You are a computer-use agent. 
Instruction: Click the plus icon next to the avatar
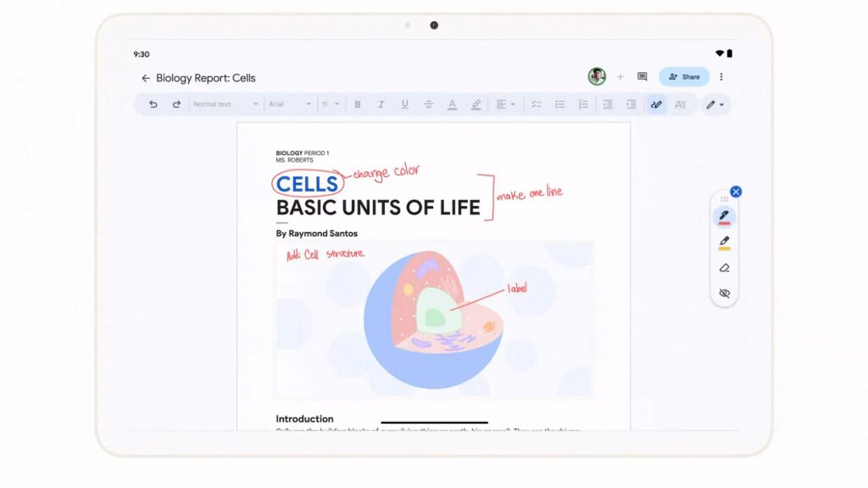pyautogui.click(x=620, y=77)
